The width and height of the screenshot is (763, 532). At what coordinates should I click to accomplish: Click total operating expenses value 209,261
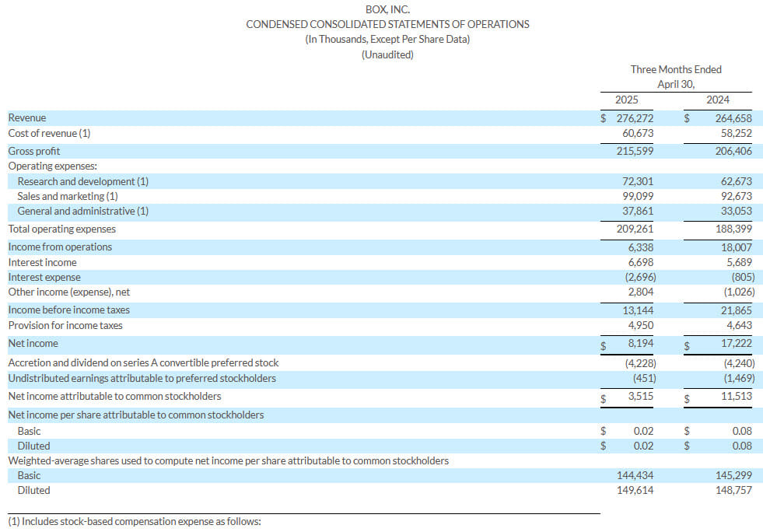[635, 229]
